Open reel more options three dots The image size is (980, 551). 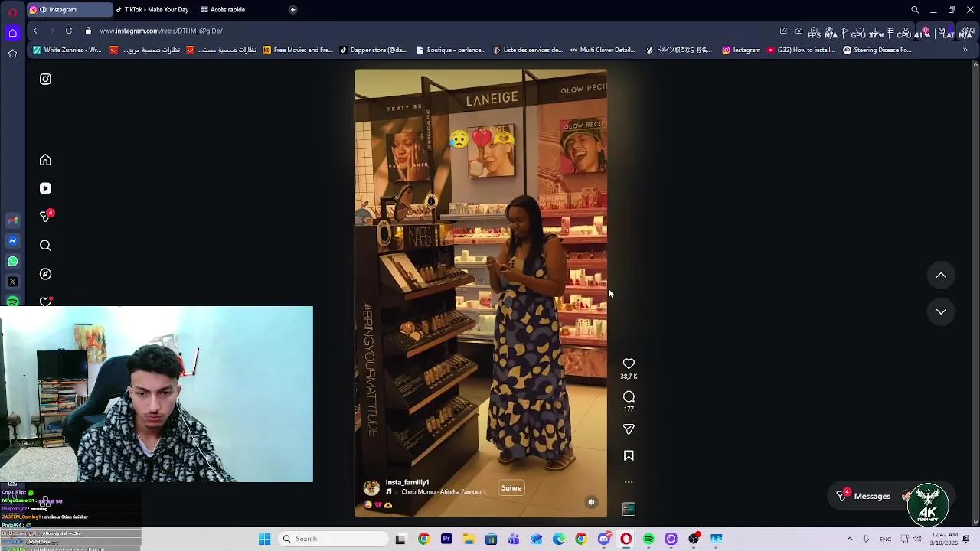[629, 482]
